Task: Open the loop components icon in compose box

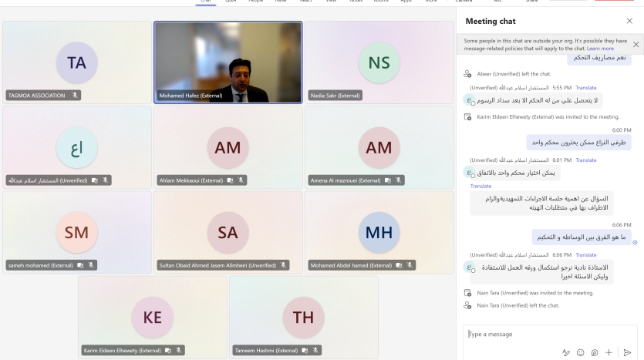Action: click(595, 352)
